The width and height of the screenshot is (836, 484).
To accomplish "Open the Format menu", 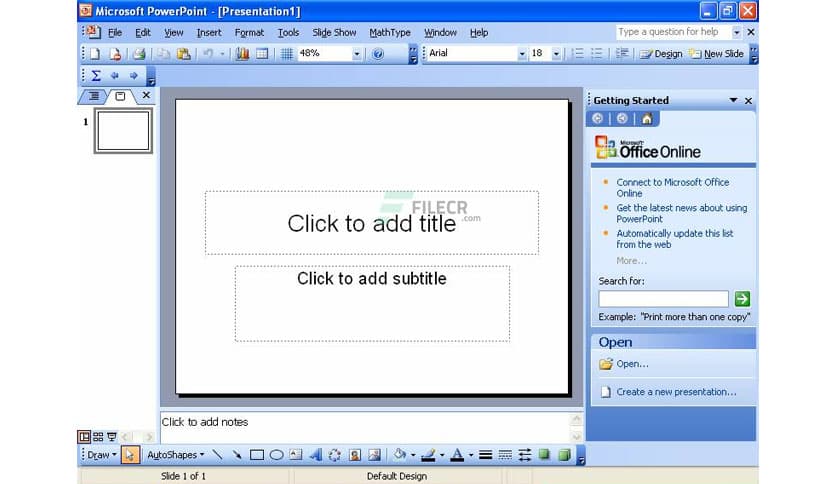I will [249, 33].
